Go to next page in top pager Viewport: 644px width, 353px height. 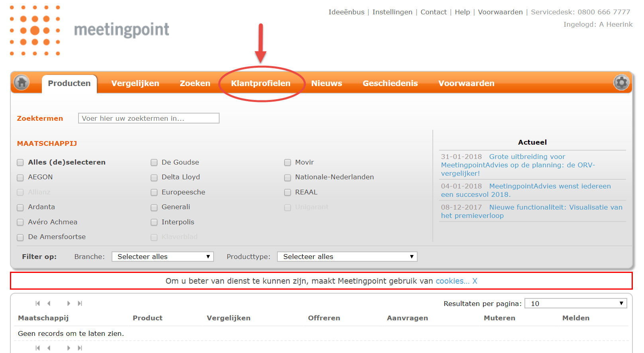[69, 304]
